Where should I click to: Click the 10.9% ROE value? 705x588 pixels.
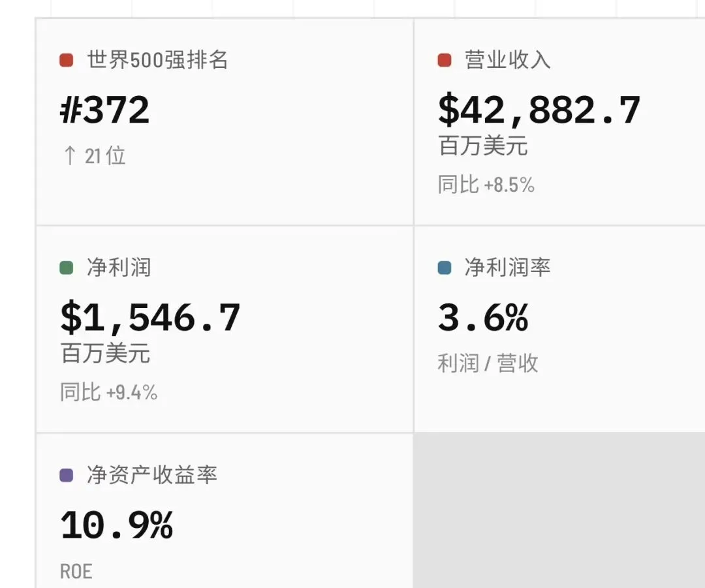pyautogui.click(x=117, y=525)
